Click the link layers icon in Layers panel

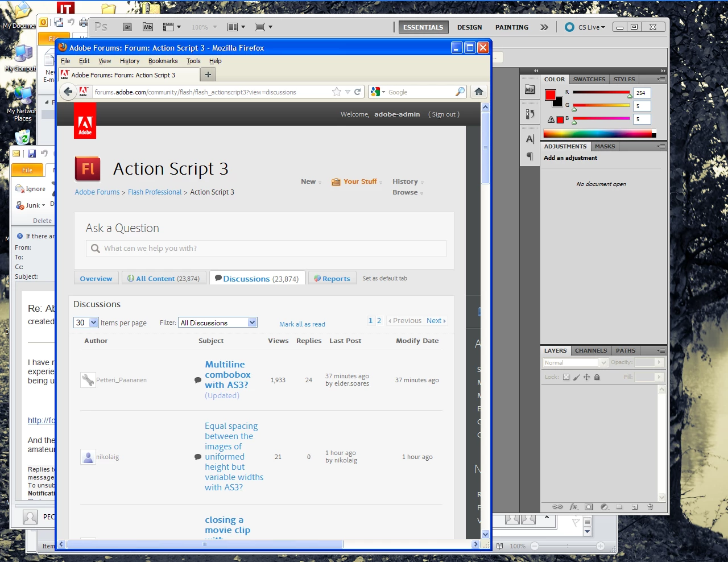click(x=557, y=507)
